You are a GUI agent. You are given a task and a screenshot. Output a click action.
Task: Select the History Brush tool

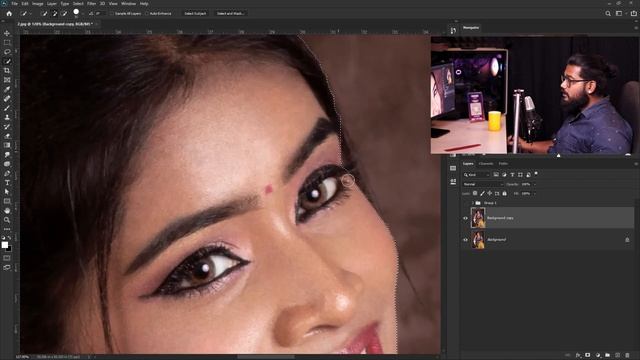tap(7, 127)
